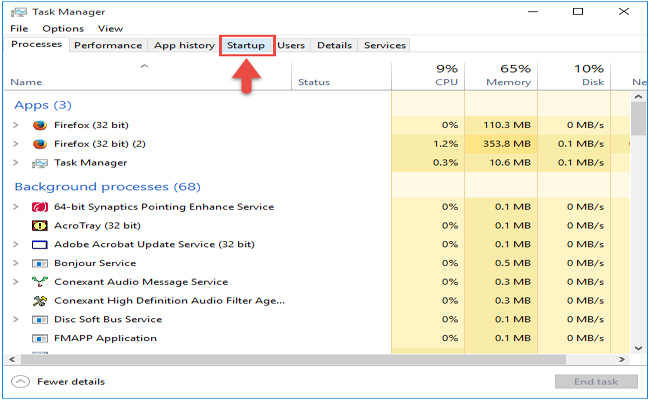
Task: Click the Conexant High Definition Audio Filter icon
Action: pyautogui.click(x=40, y=301)
